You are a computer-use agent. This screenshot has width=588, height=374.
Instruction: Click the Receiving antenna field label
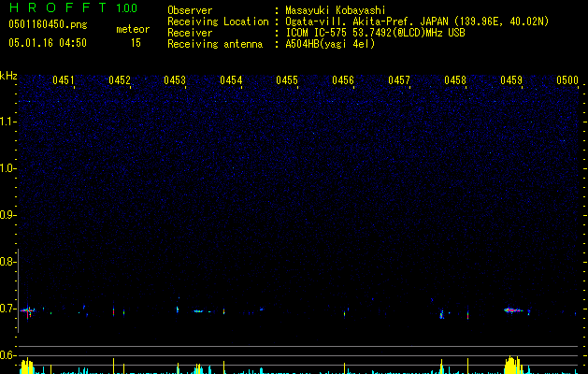[215, 44]
